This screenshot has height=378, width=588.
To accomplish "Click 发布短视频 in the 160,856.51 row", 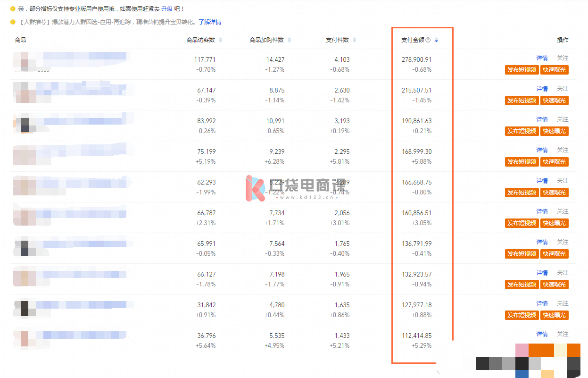I will 521,223.
